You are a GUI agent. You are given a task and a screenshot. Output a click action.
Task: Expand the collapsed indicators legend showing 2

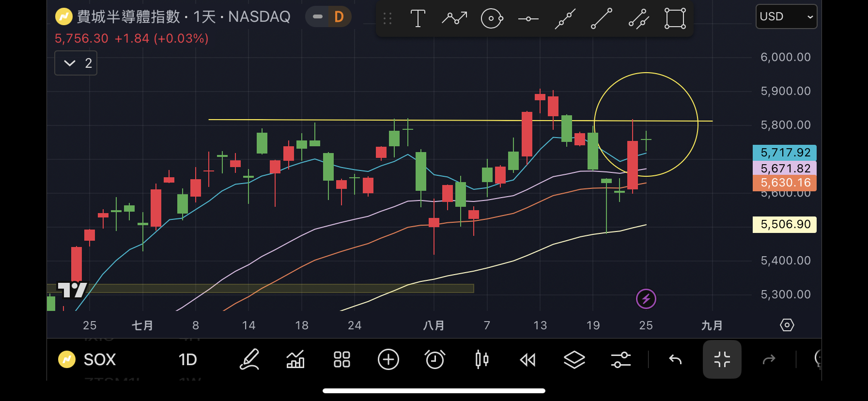76,63
